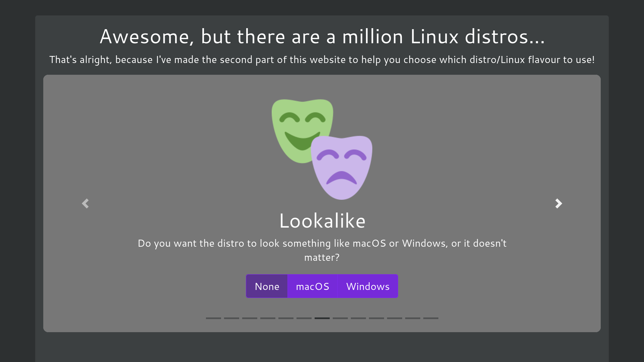Image resolution: width=644 pixels, height=362 pixels.
Task: Jump to the first carousel indicator
Action: [213, 318]
